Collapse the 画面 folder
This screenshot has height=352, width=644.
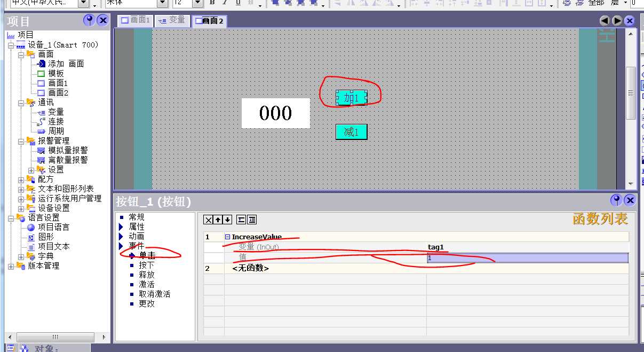(21, 54)
